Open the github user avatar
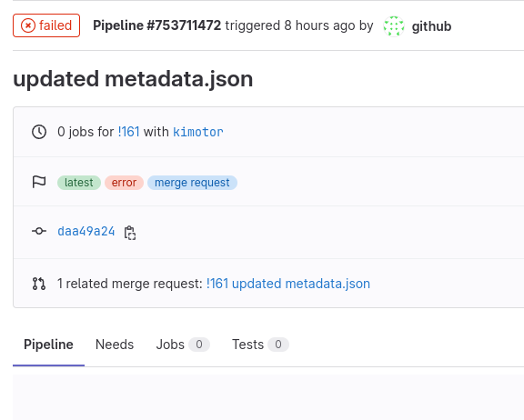524x420 pixels. click(x=394, y=26)
